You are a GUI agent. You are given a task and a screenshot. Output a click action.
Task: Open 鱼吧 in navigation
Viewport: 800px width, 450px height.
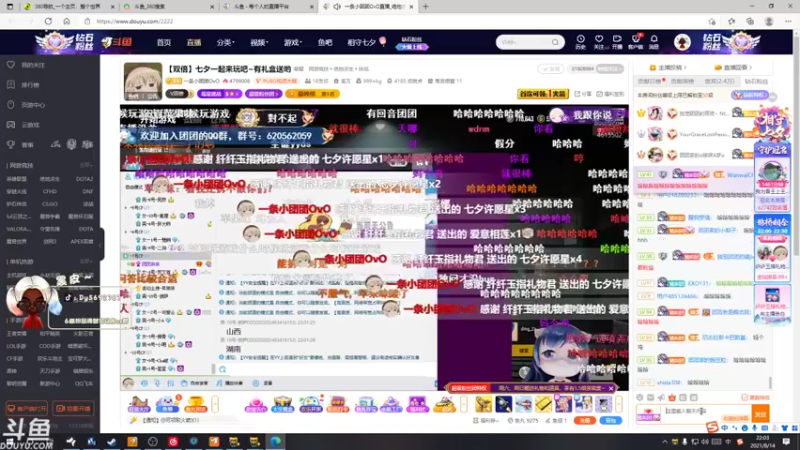tap(324, 42)
